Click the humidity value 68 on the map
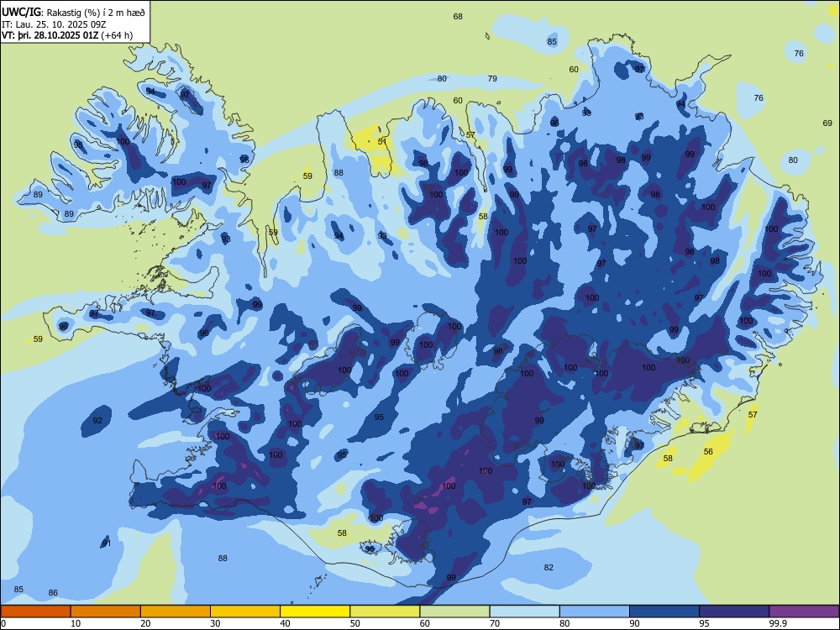 (x=458, y=17)
